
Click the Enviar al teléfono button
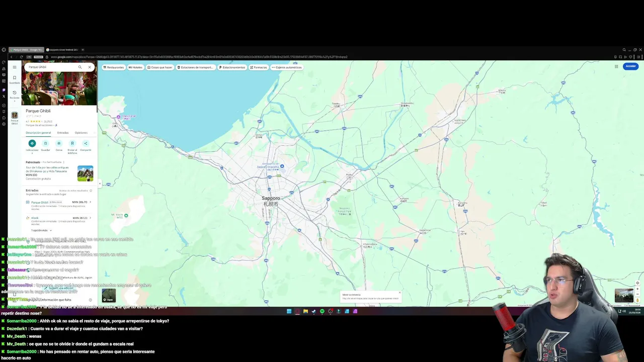tap(72, 143)
